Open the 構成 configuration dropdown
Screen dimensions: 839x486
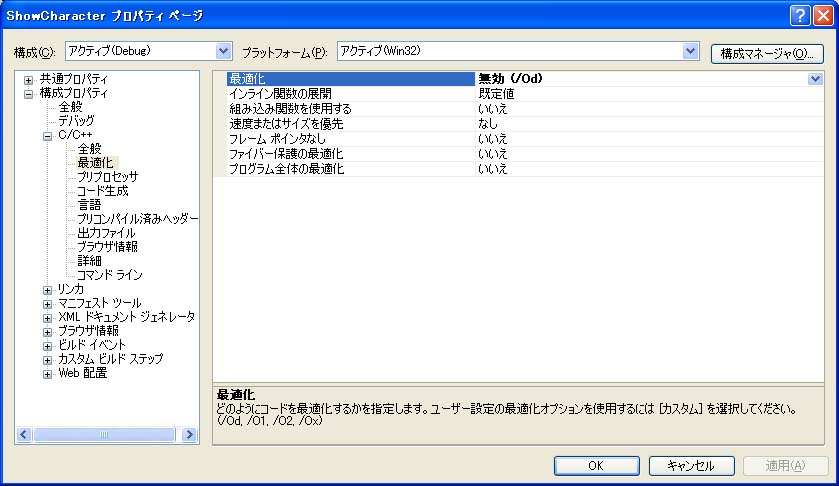point(223,51)
